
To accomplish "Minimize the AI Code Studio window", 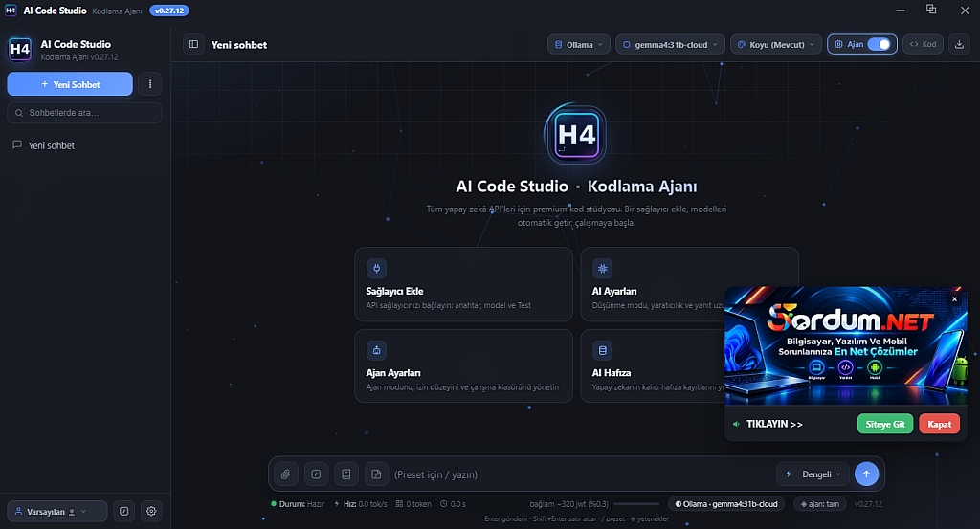I will (x=900, y=10).
